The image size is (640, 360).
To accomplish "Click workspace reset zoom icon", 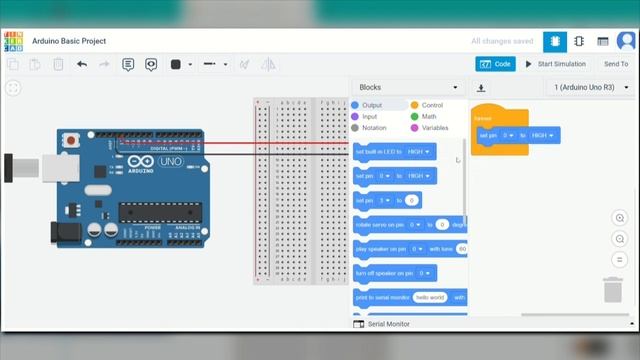I will click(620, 260).
